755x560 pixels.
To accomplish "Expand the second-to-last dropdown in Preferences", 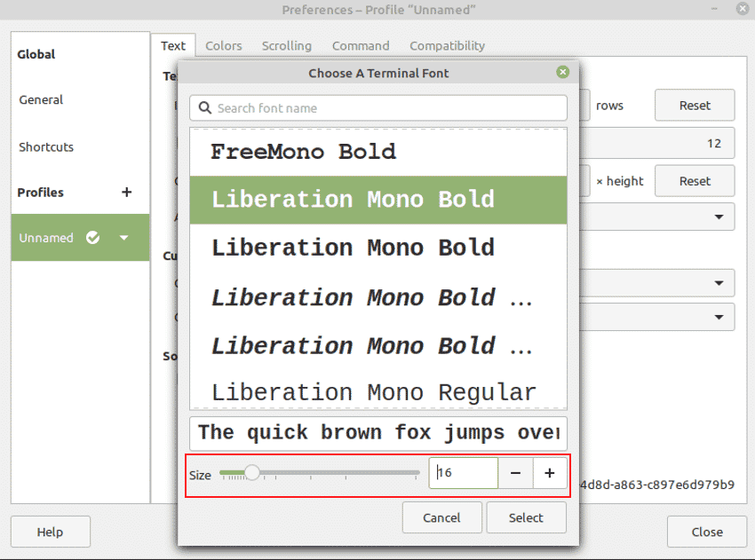I will (x=657, y=283).
